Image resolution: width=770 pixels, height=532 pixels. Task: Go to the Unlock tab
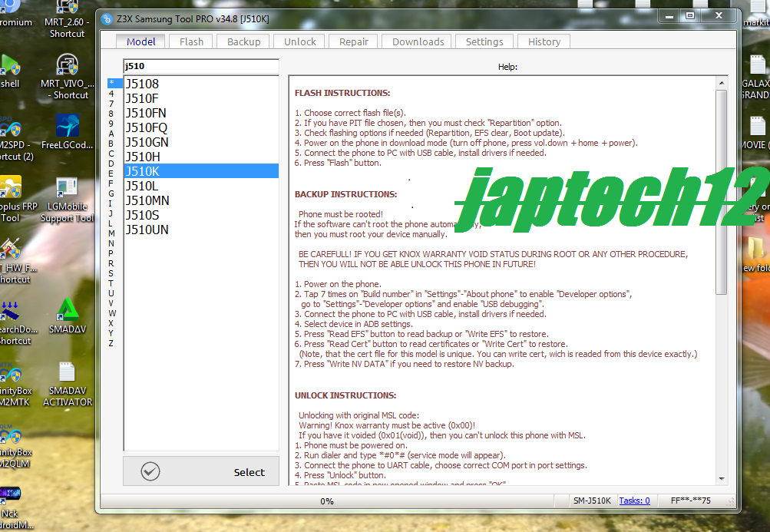tap(299, 41)
